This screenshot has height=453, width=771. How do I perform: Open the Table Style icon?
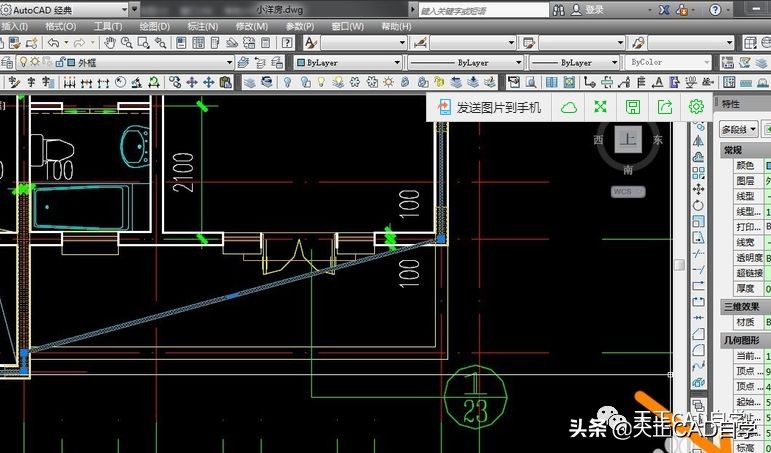[529, 43]
